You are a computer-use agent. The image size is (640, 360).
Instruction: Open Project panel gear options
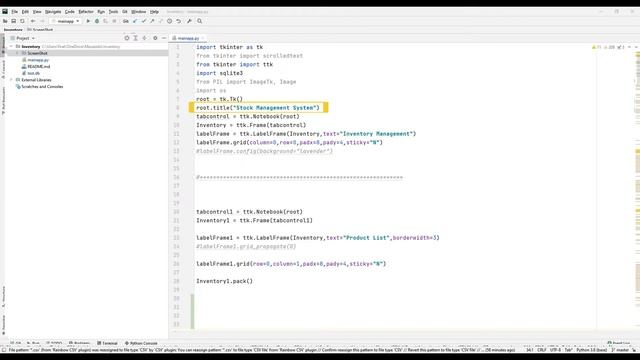(155, 38)
